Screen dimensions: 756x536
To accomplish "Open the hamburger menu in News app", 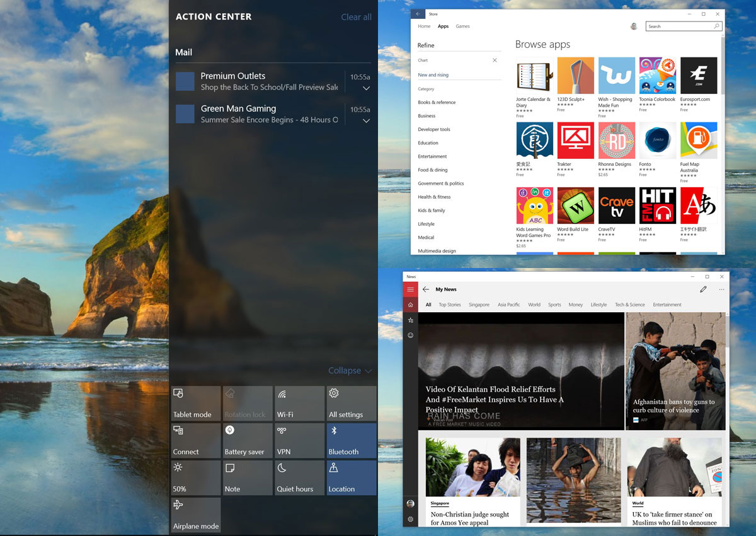I will coord(411,289).
